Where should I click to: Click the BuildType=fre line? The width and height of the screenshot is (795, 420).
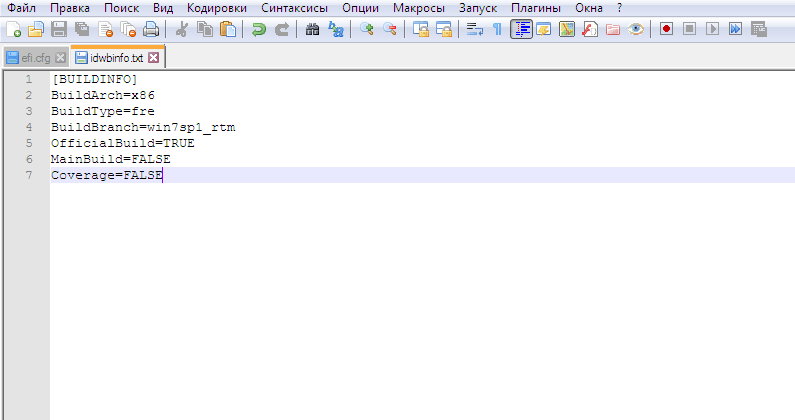coord(103,111)
